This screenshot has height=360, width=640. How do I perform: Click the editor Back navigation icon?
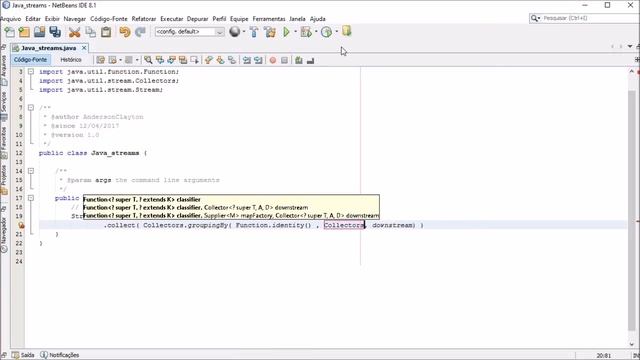[112, 60]
